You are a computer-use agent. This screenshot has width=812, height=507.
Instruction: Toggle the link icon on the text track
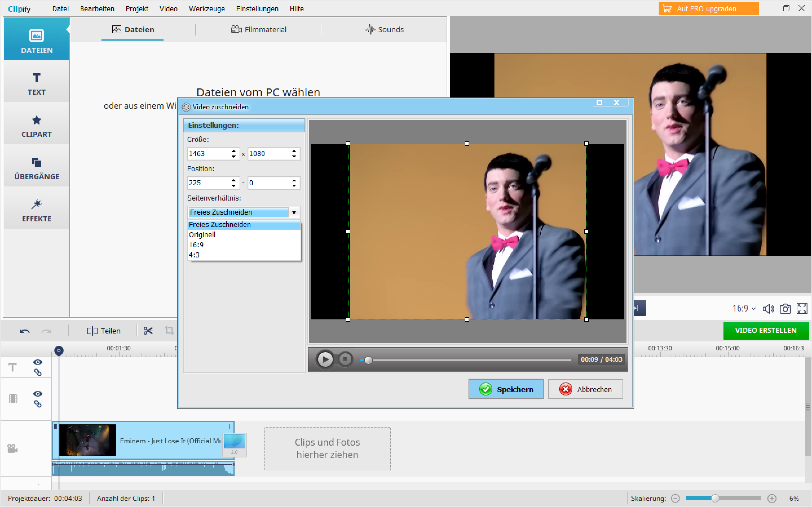(x=38, y=372)
